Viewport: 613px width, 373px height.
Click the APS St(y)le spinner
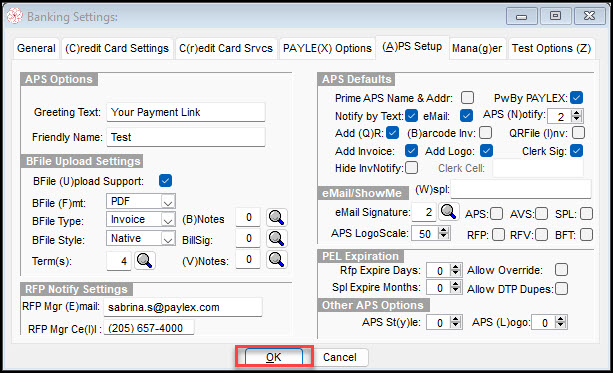click(x=455, y=322)
